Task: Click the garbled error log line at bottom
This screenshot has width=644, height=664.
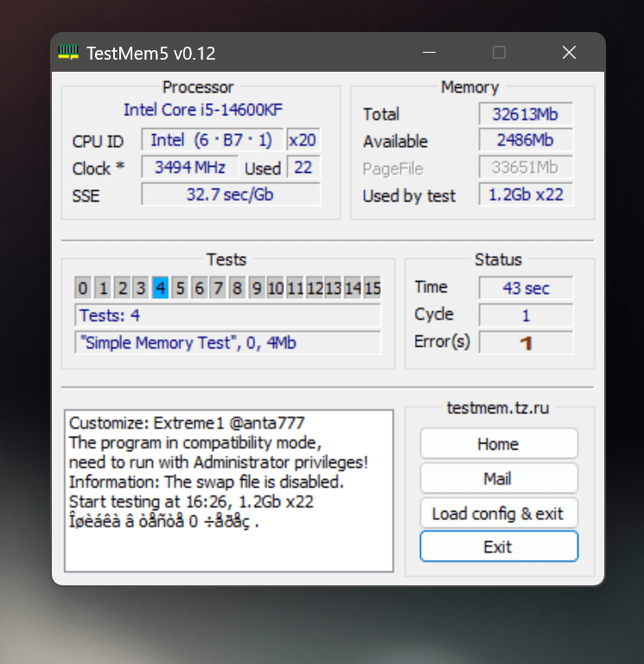Action: [164, 521]
